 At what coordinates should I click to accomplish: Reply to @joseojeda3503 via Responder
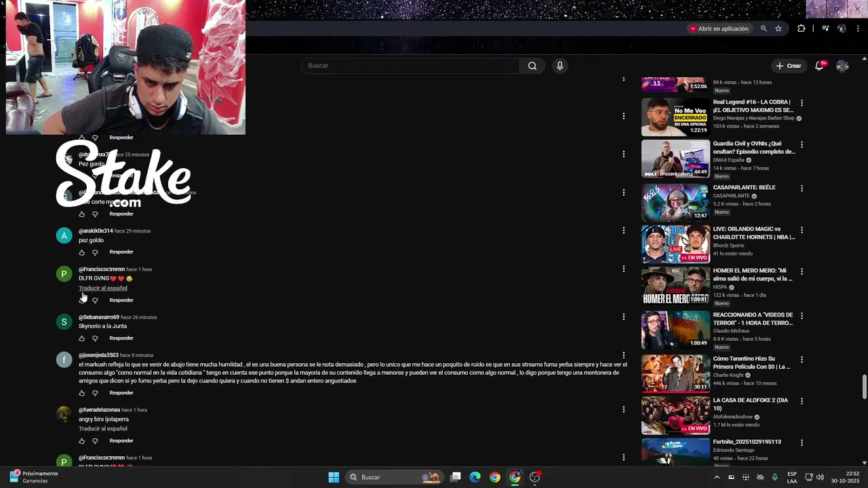click(121, 393)
